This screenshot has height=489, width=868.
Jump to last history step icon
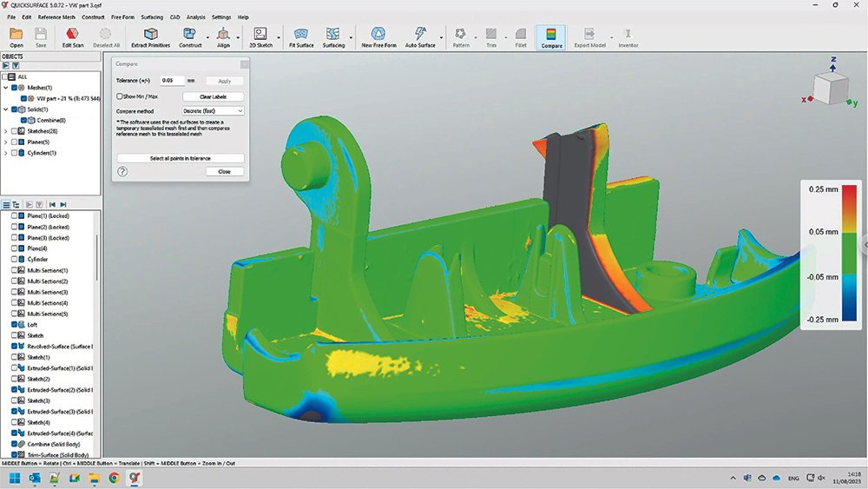click(x=63, y=204)
